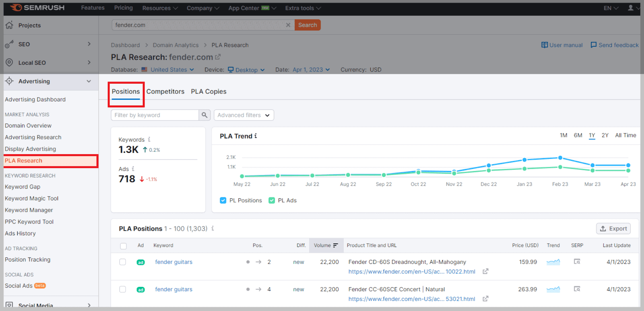The height and width of the screenshot is (311, 644).
Task: Toggle the PL Ads checkbox
Action: (x=272, y=200)
